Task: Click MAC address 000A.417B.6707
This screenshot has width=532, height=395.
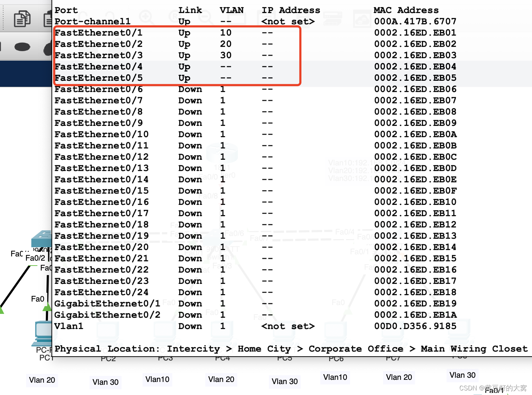Action: (415, 22)
